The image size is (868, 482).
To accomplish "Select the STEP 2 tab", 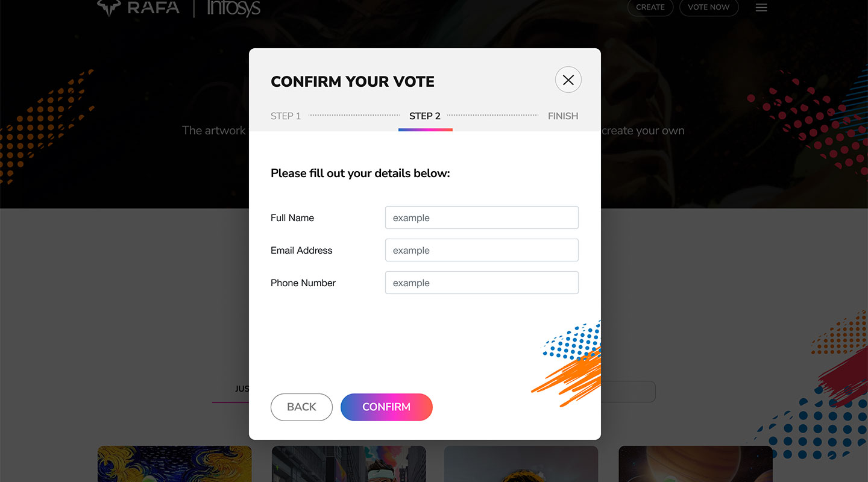I will coord(425,116).
